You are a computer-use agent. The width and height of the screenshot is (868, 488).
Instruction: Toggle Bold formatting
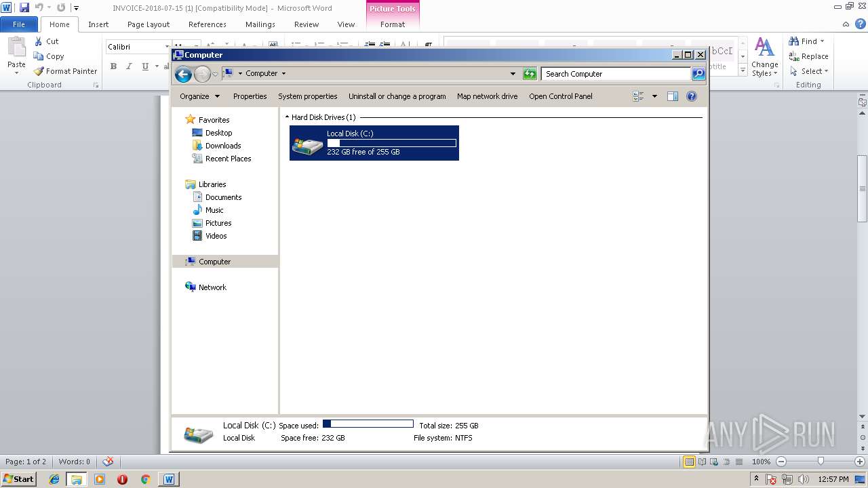[x=113, y=66]
